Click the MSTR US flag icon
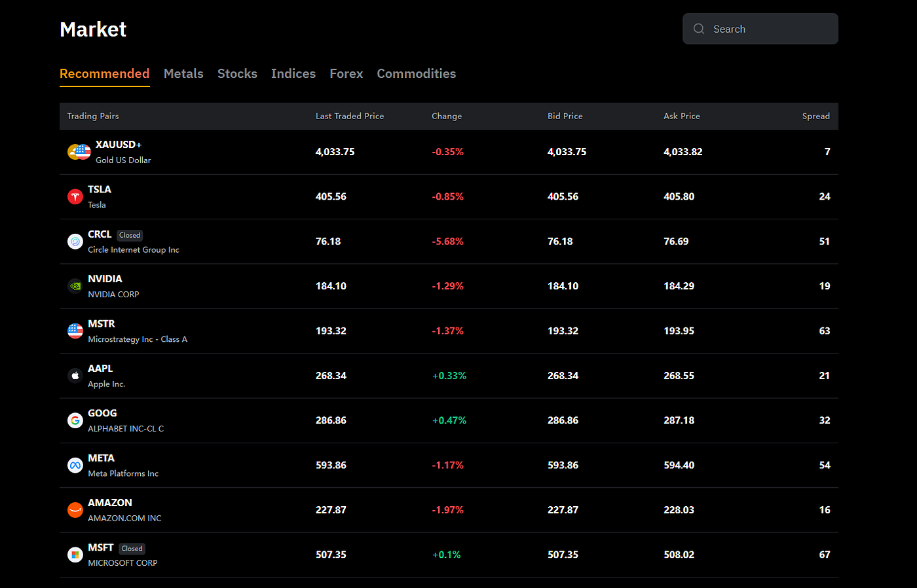The width and height of the screenshot is (917, 588). pos(75,331)
